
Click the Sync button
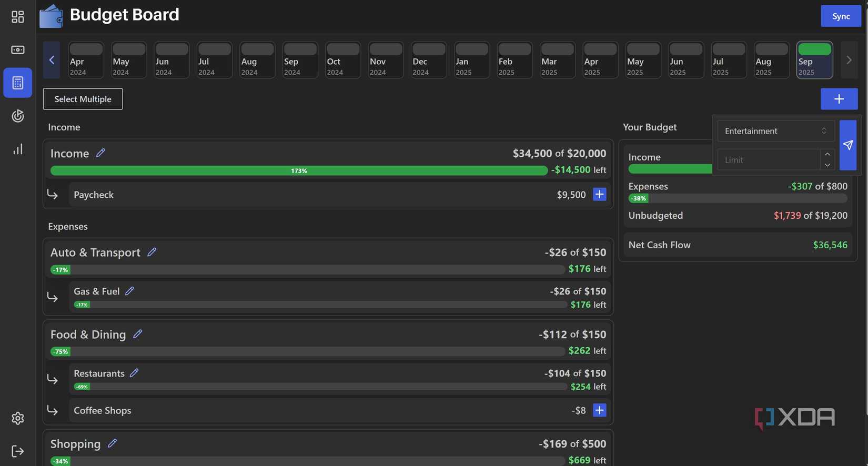pyautogui.click(x=841, y=16)
